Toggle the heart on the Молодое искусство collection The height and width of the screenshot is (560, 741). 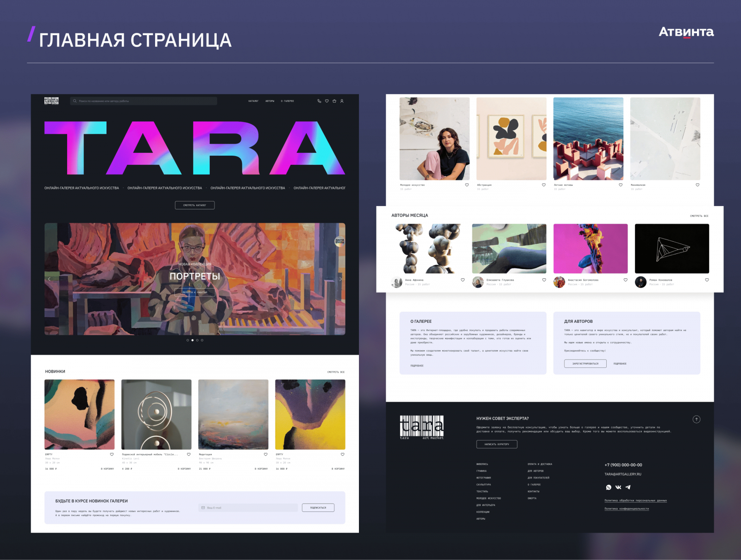[x=467, y=185]
